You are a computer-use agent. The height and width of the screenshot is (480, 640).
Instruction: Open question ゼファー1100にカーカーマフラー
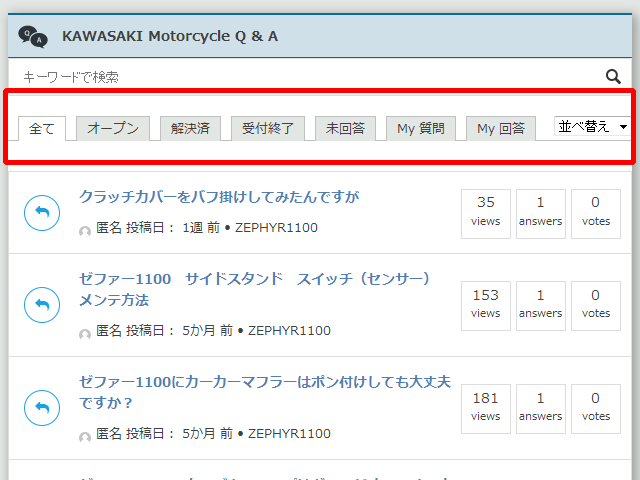pos(264,392)
